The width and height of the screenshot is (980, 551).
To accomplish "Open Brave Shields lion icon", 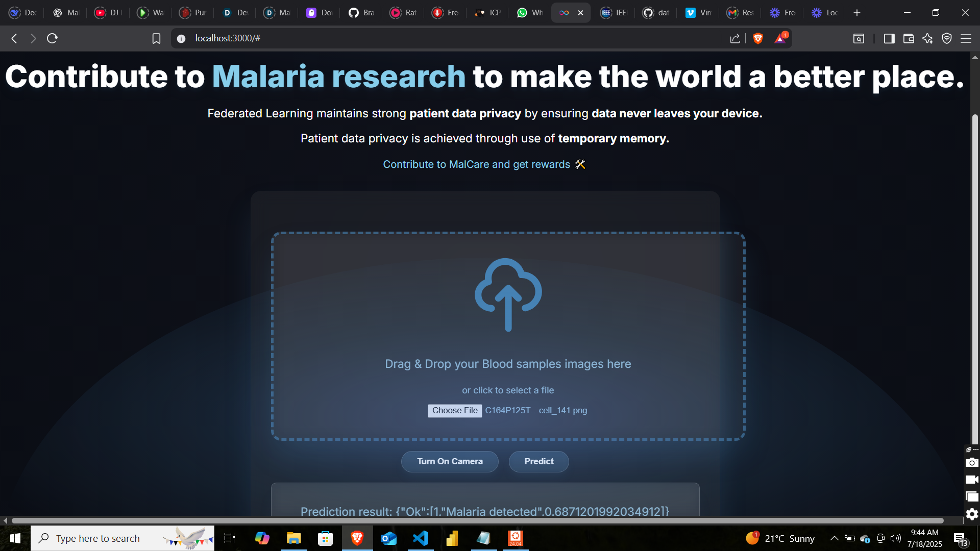I will [758, 38].
